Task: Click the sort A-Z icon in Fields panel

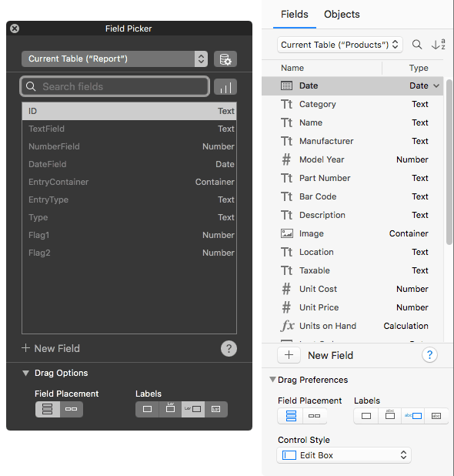Action: click(439, 45)
